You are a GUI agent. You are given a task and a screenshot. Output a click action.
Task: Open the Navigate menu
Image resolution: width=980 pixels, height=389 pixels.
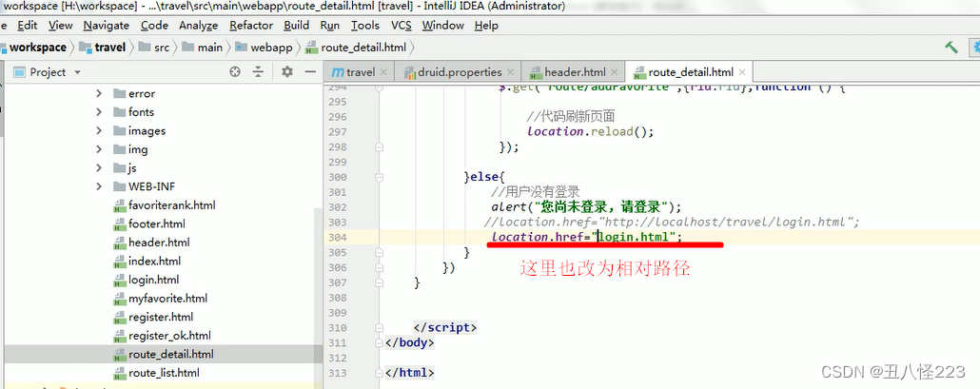tap(107, 26)
